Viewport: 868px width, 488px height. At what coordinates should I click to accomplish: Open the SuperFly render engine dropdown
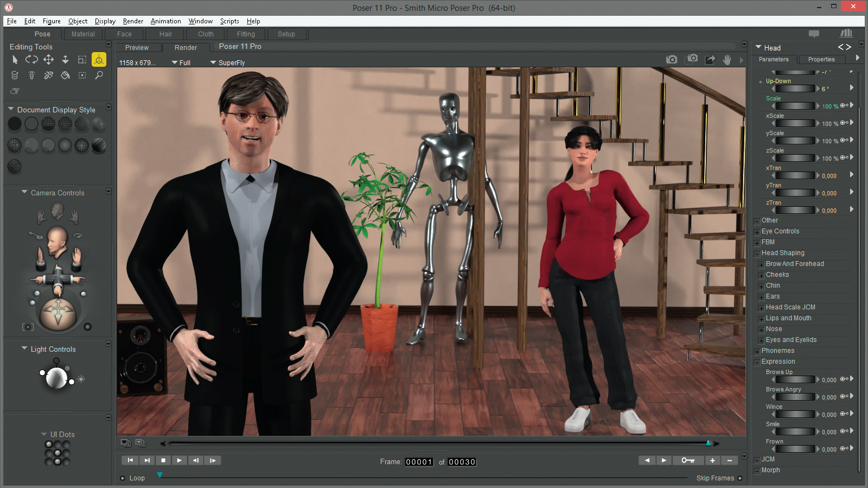pos(228,63)
